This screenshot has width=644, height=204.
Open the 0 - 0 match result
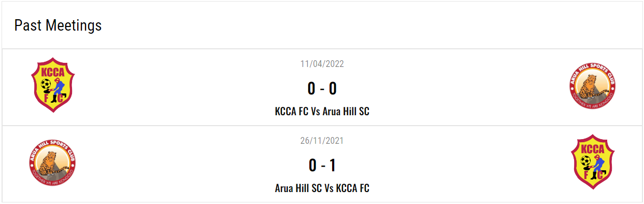tap(322, 89)
